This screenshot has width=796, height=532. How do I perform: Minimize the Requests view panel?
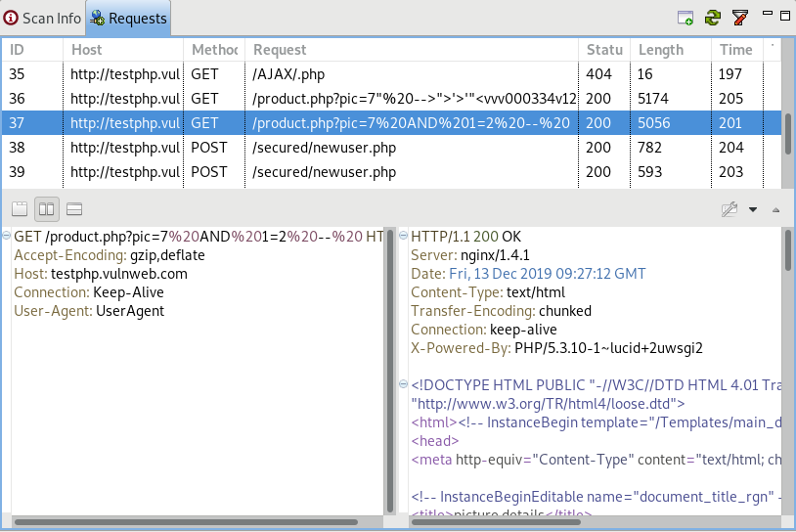[767, 15]
